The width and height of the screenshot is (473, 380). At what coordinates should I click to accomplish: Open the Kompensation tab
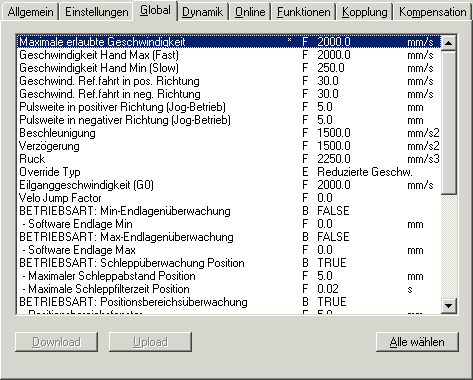click(433, 12)
